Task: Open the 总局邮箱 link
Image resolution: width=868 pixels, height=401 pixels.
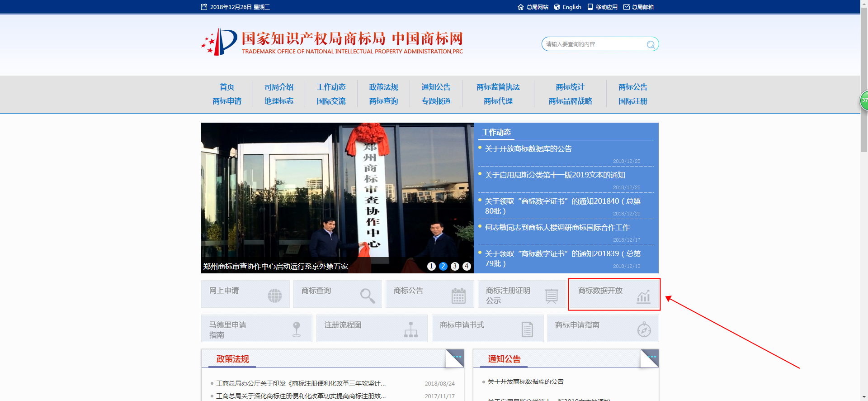Action: 643,7
